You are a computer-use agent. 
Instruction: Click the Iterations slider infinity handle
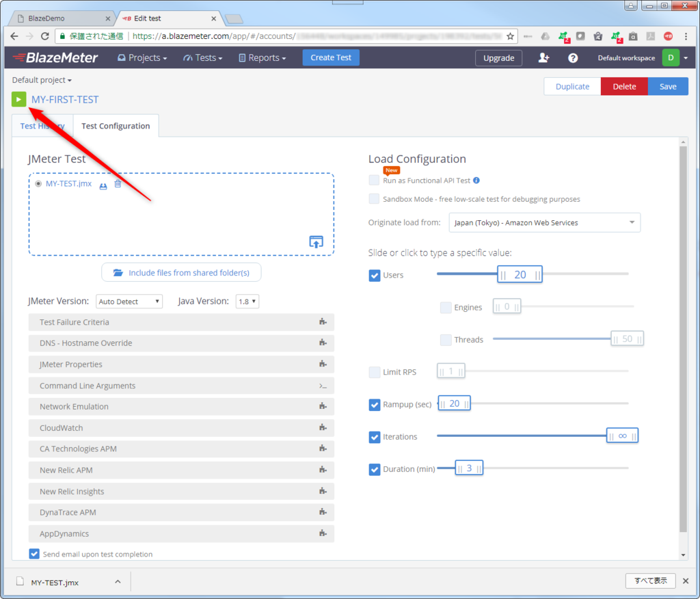coord(622,436)
